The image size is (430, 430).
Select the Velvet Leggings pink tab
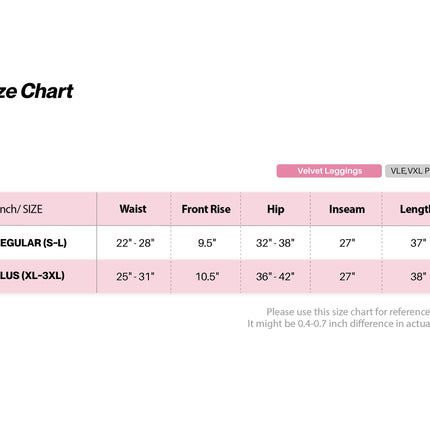coord(329,171)
